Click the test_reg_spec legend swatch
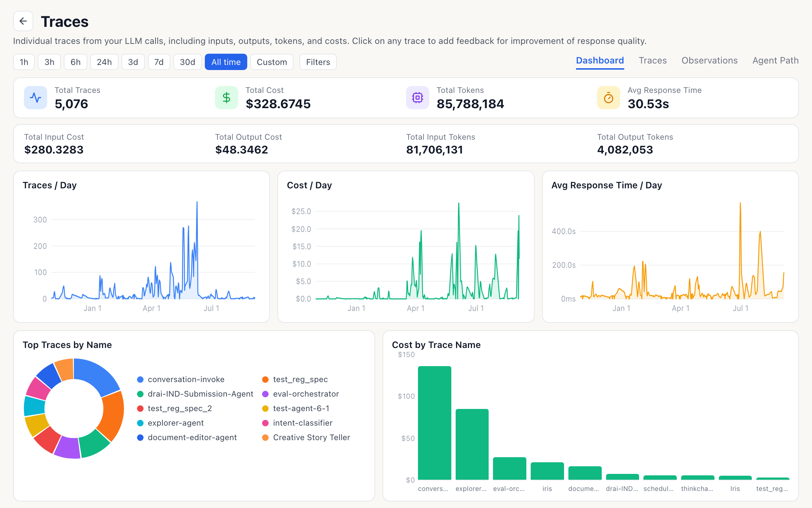Image resolution: width=812 pixels, height=508 pixels. (x=265, y=380)
